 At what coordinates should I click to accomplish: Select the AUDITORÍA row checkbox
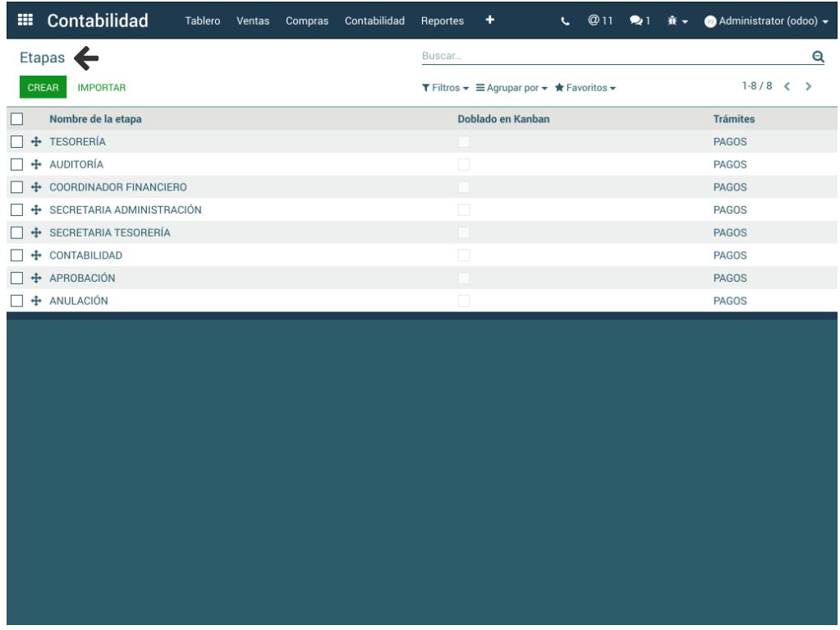[16, 164]
